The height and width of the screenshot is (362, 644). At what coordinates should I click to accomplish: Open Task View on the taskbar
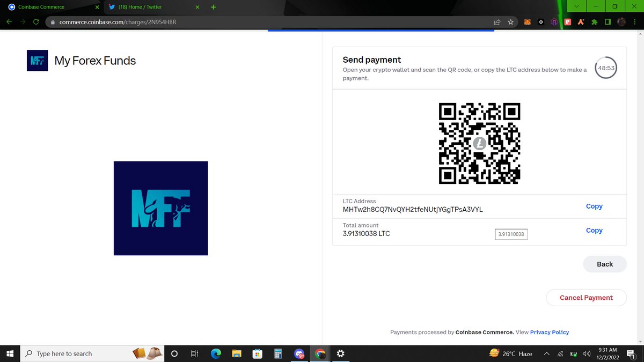coord(195,353)
